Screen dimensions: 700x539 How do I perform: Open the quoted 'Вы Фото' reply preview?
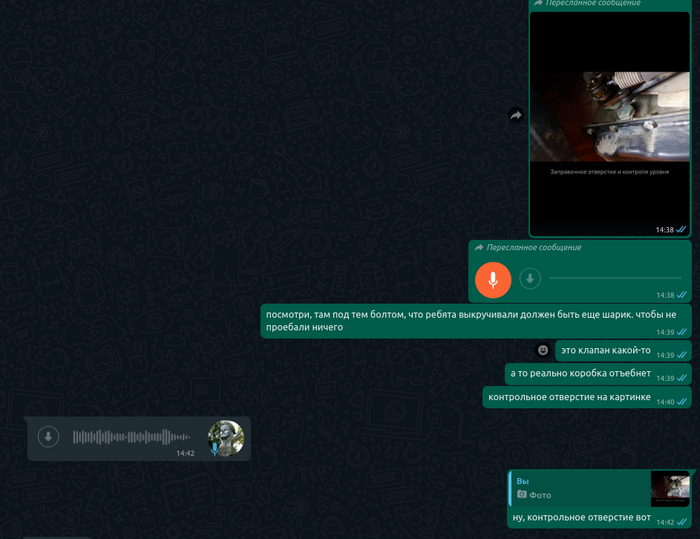599,488
